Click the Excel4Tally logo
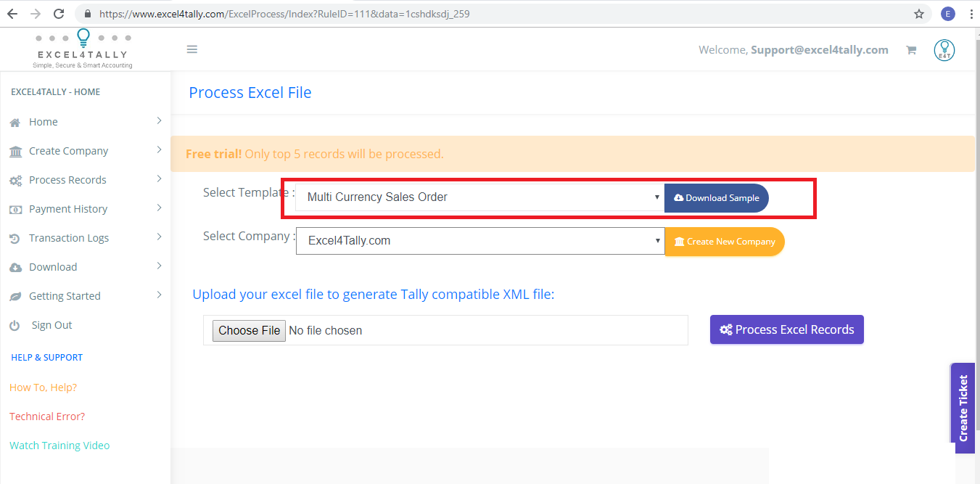This screenshot has height=484, width=980. coord(83,49)
